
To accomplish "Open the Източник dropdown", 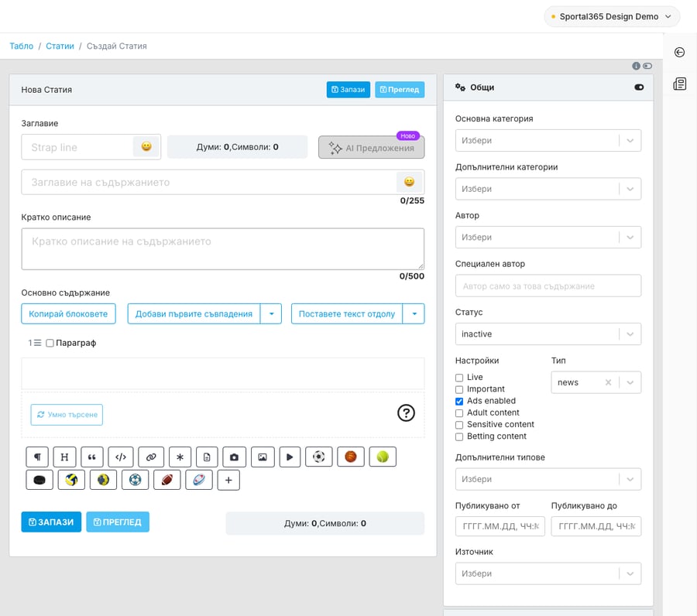I will tap(548, 573).
